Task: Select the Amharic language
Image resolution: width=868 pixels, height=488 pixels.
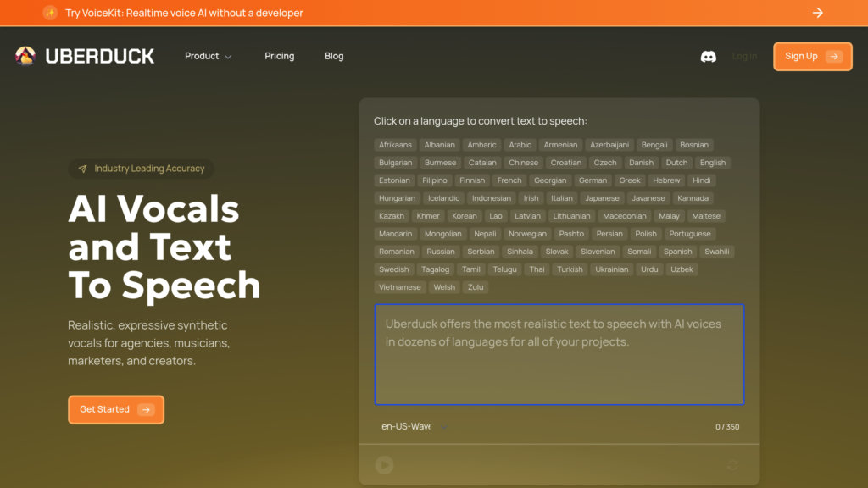Action: point(481,145)
